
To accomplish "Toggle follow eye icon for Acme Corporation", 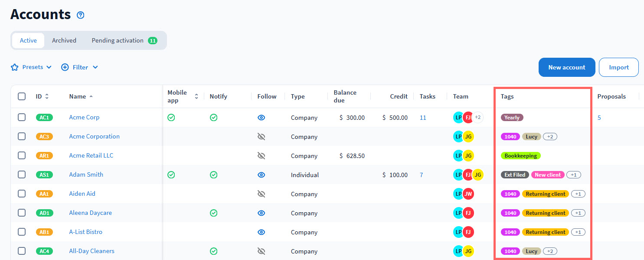I will point(261,137).
